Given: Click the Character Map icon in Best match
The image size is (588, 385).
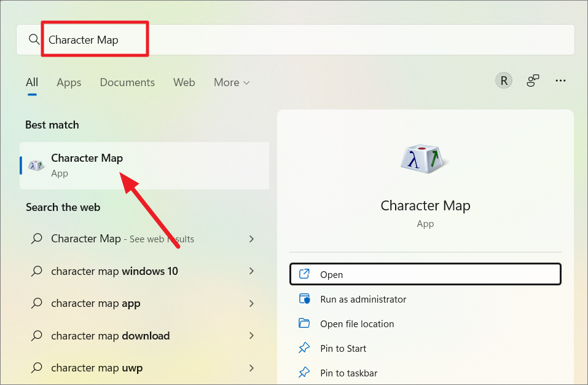Looking at the screenshot, I should 36,165.
